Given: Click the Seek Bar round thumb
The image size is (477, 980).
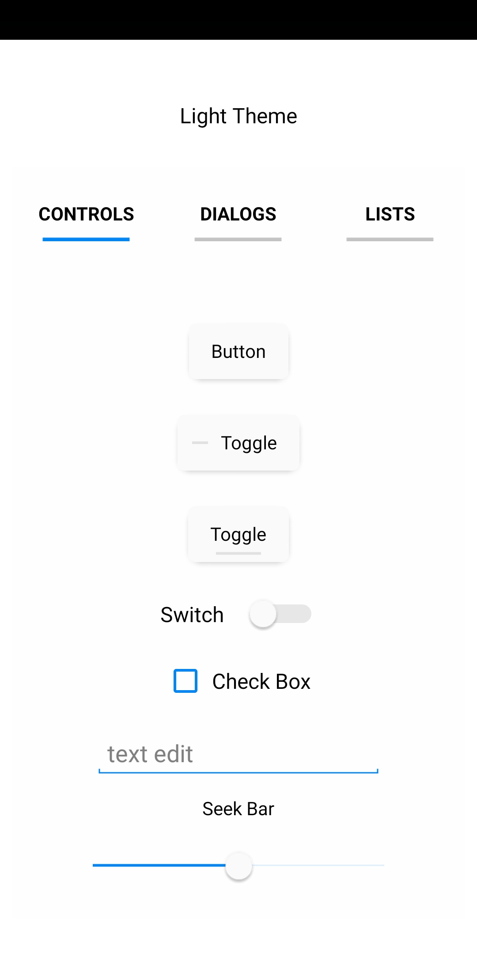Looking at the screenshot, I should pos(238,866).
